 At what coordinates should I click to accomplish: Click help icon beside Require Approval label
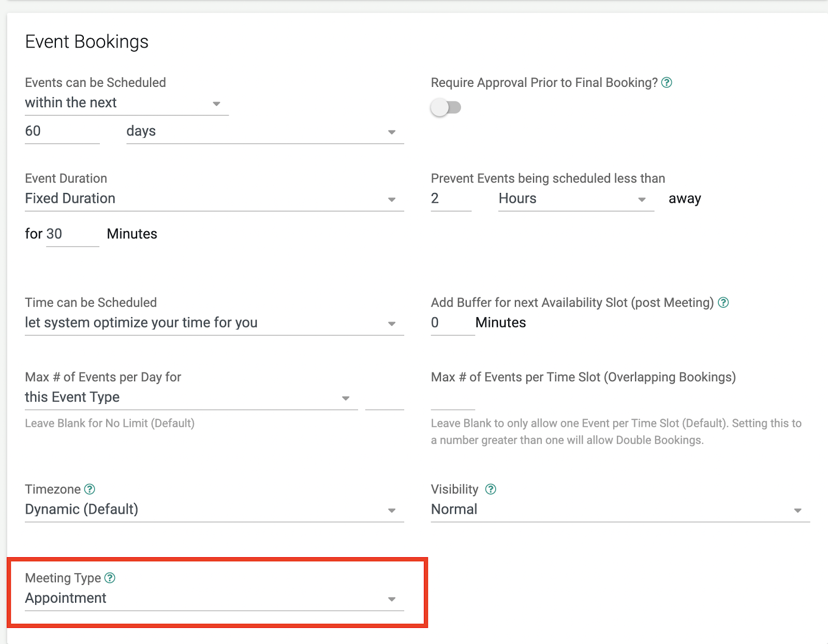(x=667, y=83)
